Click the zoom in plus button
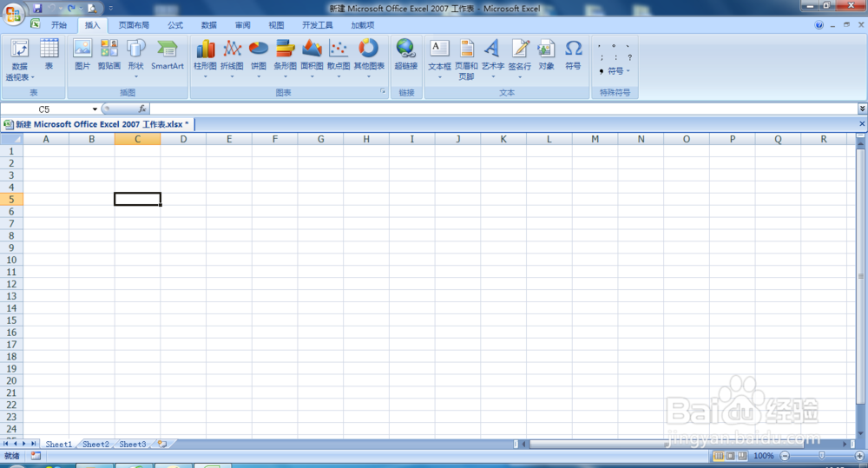The height and width of the screenshot is (468, 868). point(859,456)
